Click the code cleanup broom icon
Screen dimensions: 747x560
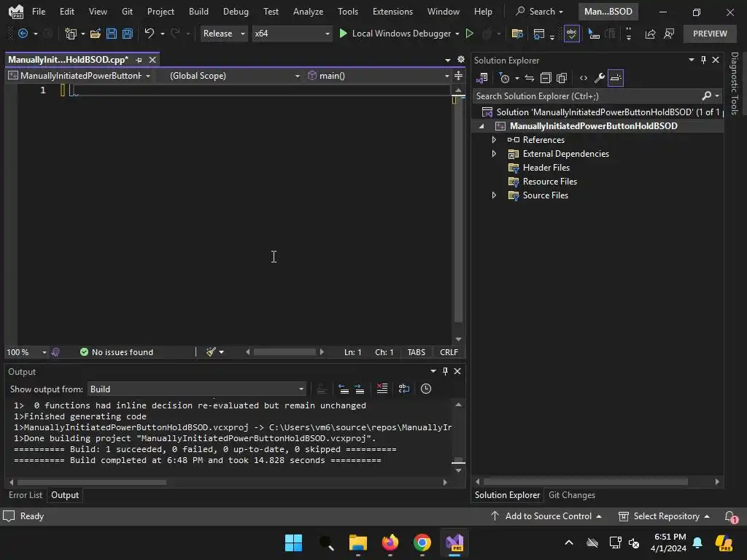(211, 352)
